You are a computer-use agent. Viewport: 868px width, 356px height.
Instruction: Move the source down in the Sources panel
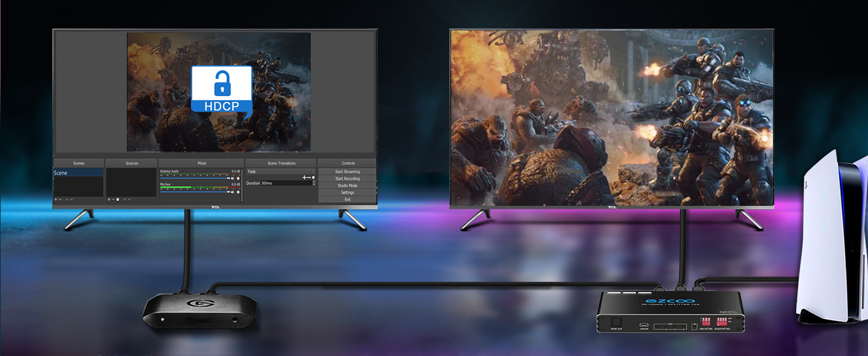click(129, 199)
